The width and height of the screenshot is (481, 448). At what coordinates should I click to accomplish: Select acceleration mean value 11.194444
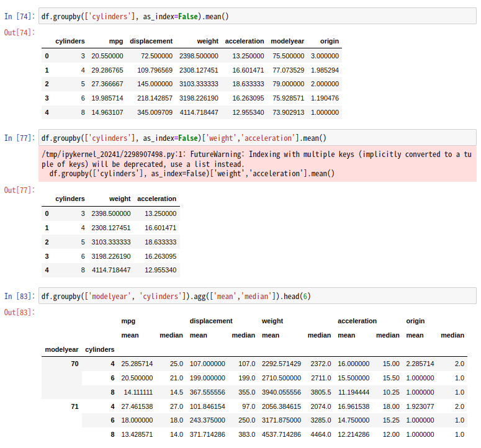point(354,392)
